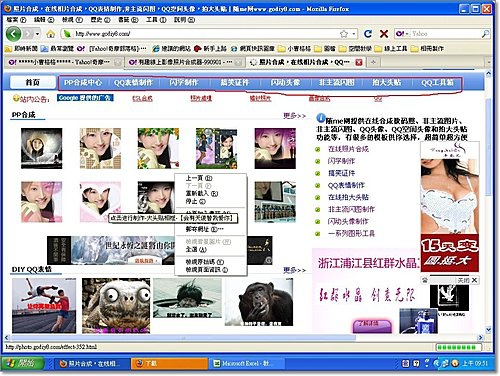Open the 編輯 menu
Image resolution: width=500 pixels, height=376 pixels.
[44, 20]
